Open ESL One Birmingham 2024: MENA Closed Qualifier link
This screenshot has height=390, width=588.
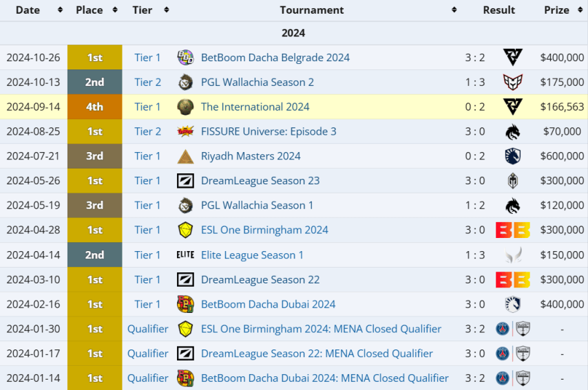pos(321,329)
